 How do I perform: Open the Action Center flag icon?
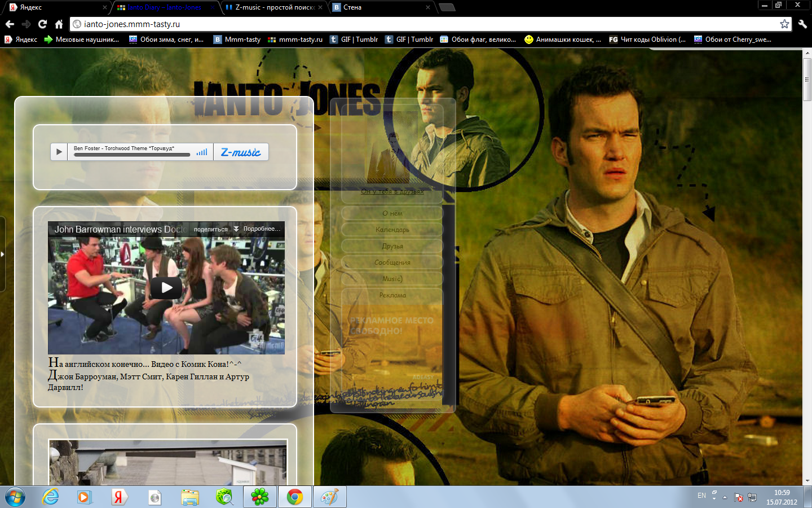pyautogui.click(x=739, y=497)
